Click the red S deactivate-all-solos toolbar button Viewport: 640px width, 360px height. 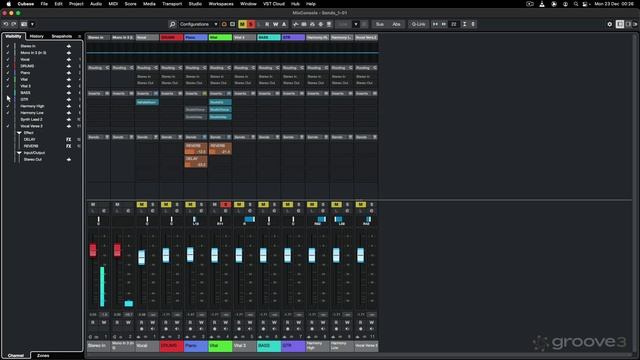click(x=251, y=24)
